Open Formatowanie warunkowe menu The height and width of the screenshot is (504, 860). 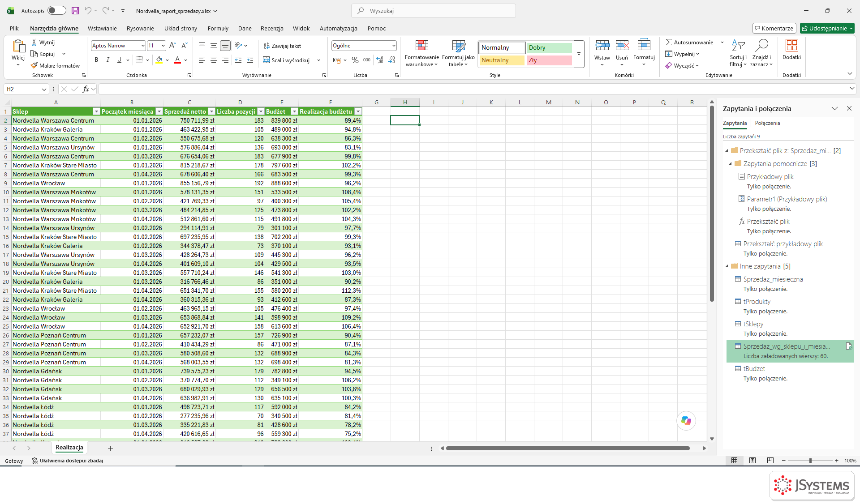(421, 54)
